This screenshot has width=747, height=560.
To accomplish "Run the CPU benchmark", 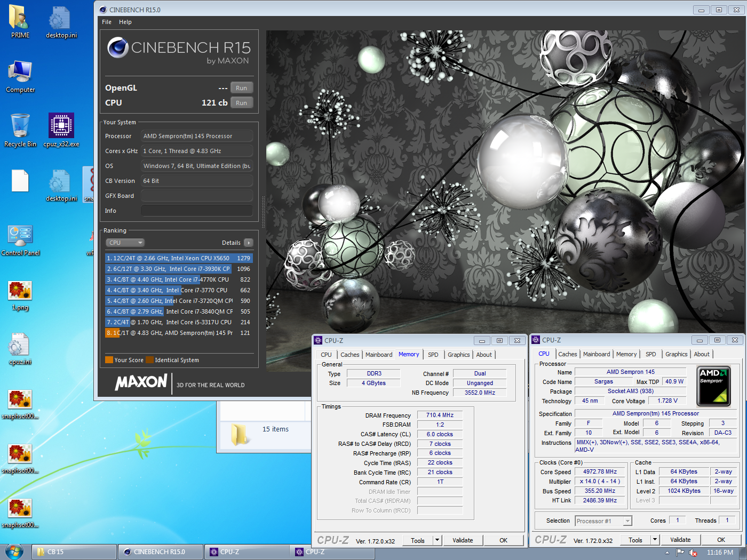I will click(242, 103).
